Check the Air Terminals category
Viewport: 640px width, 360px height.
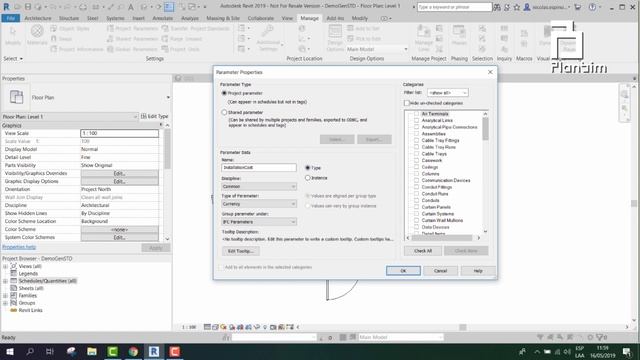click(416, 114)
